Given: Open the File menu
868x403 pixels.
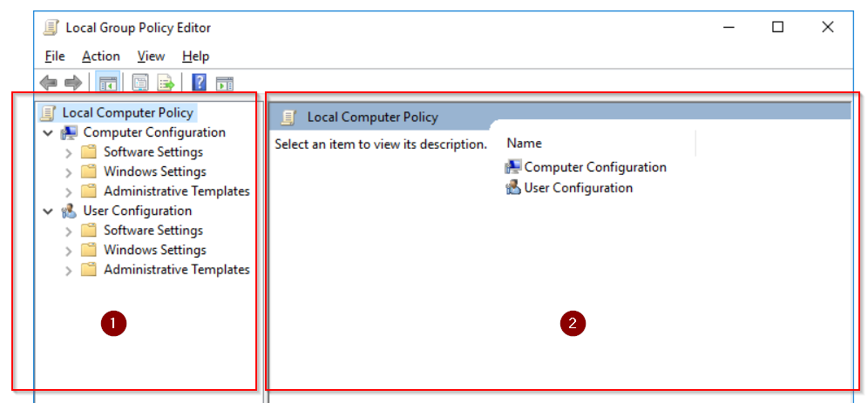Looking at the screenshot, I should [54, 56].
